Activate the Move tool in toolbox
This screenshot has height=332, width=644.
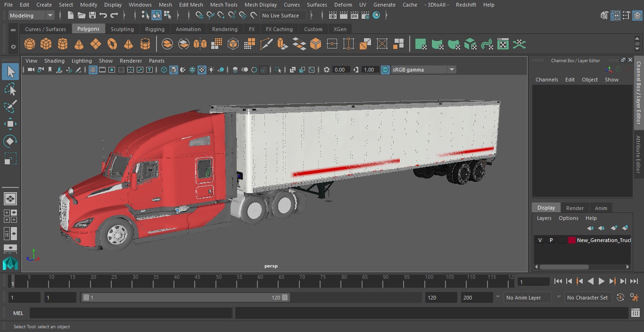[x=10, y=124]
